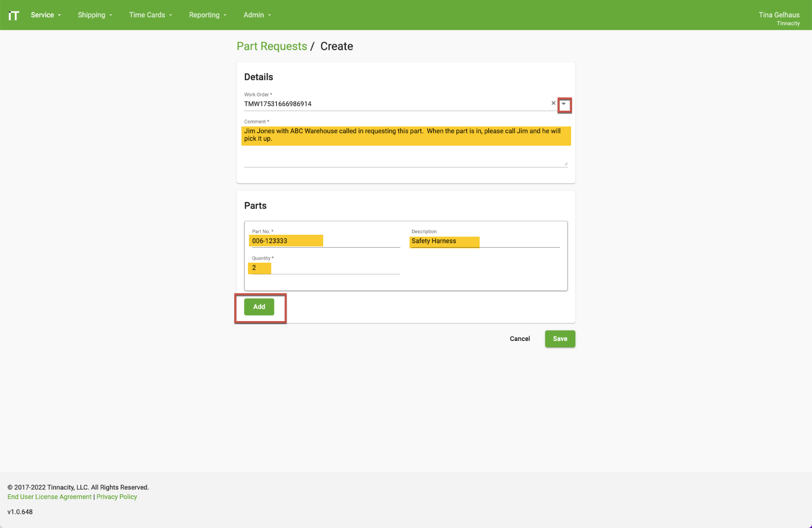Viewport: 812px width, 528px height.
Task: Expand the Shipping menu
Action: pos(94,15)
